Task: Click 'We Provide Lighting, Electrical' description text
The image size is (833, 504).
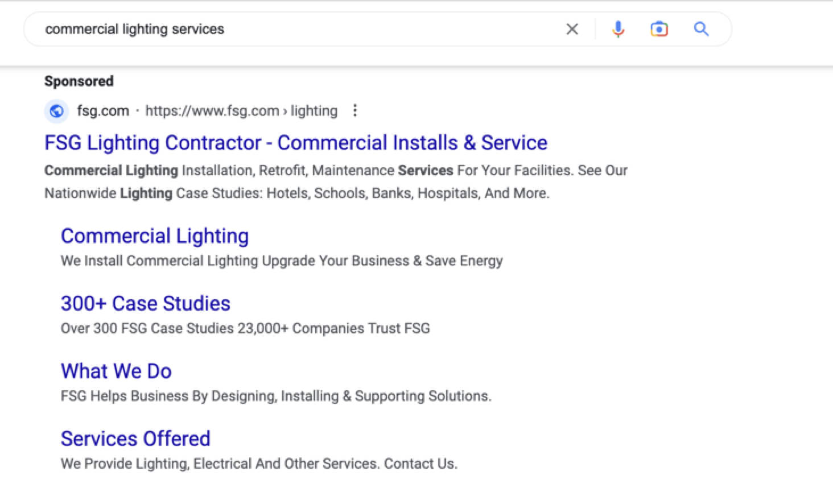Action: pos(258,464)
